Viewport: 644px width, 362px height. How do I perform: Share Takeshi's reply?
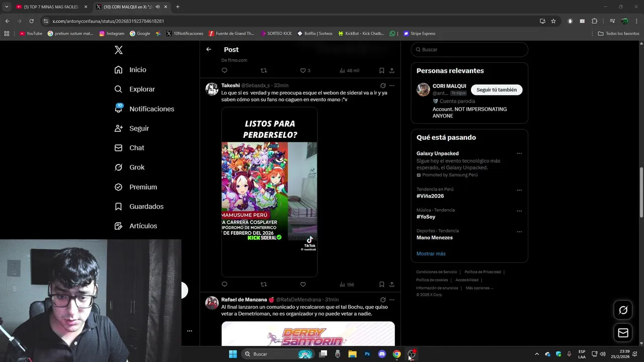[x=392, y=285]
